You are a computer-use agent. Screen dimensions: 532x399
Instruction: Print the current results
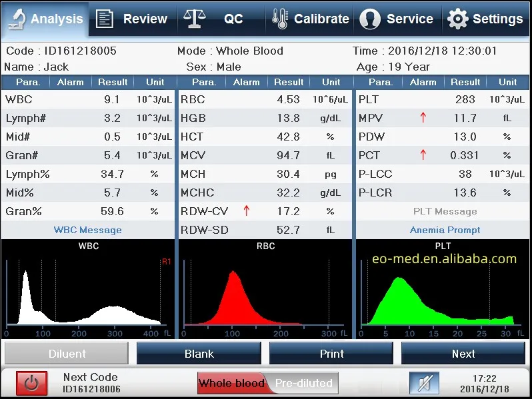point(331,353)
